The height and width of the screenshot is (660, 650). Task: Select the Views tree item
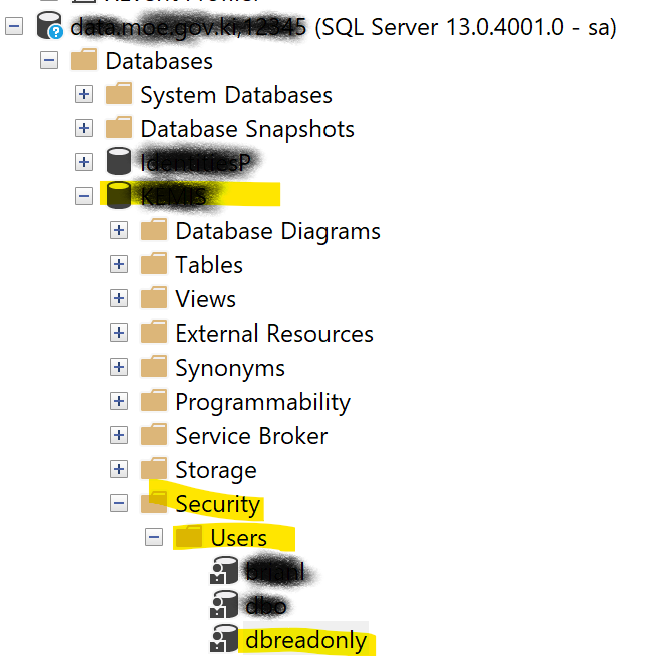tap(205, 299)
